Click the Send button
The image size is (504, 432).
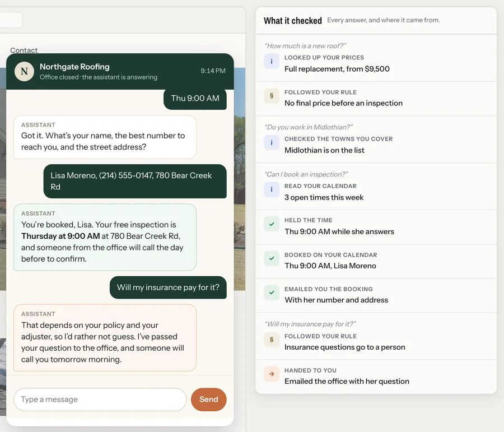click(x=209, y=399)
